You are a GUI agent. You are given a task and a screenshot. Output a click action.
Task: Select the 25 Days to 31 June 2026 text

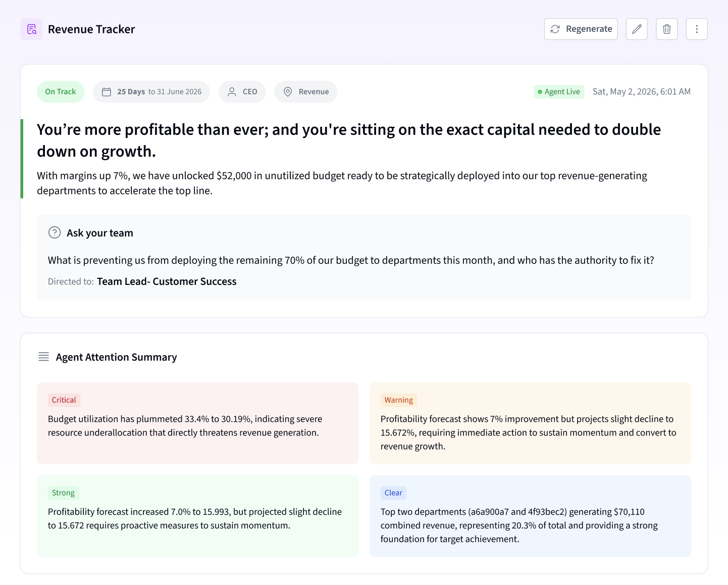[x=160, y=91]
